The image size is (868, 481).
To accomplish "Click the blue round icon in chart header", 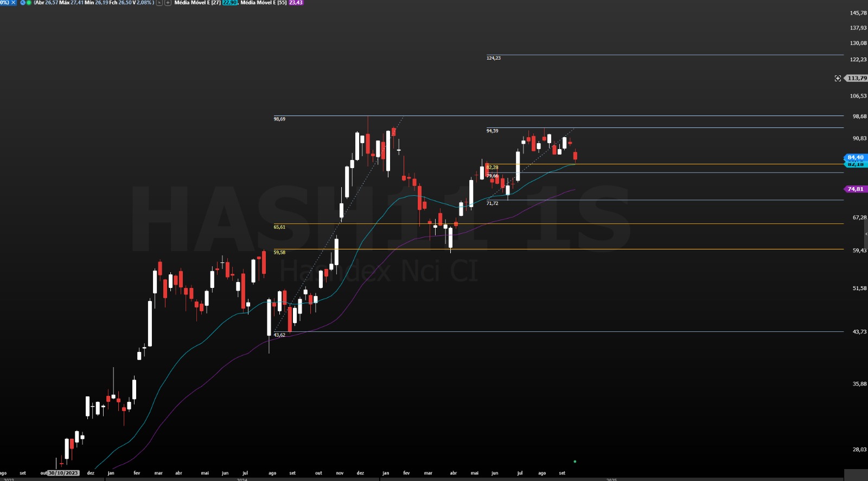I will [23, 3].
